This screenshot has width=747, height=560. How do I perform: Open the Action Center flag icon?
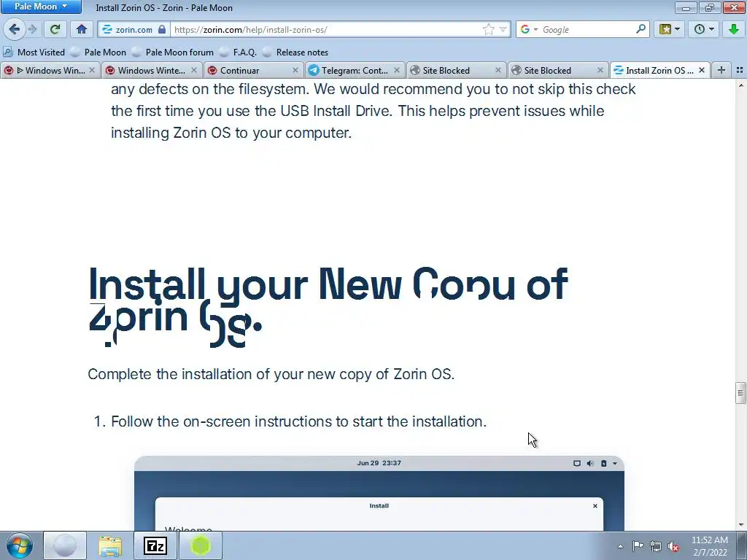point(638,546)
